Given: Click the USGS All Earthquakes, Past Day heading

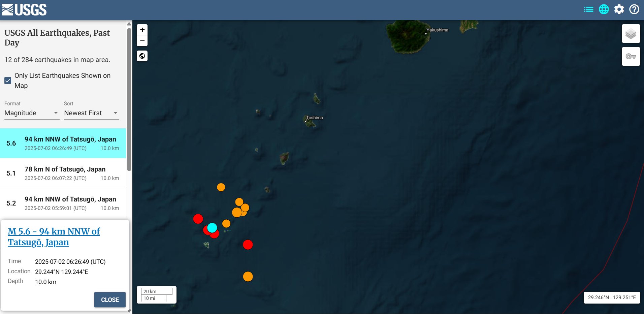Looking at the screenshot, I should pyautogui.click(x=57, y=37).
